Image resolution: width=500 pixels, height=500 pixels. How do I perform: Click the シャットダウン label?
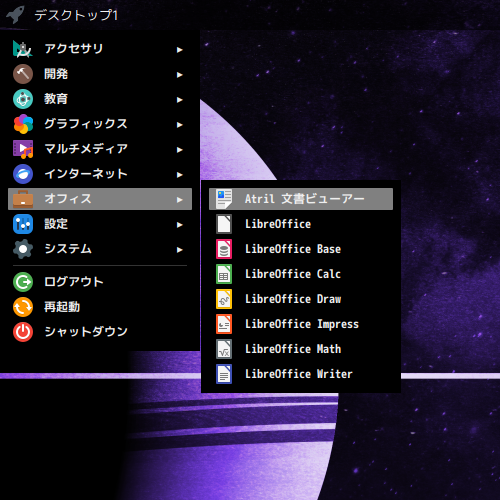tap(86, 332)
